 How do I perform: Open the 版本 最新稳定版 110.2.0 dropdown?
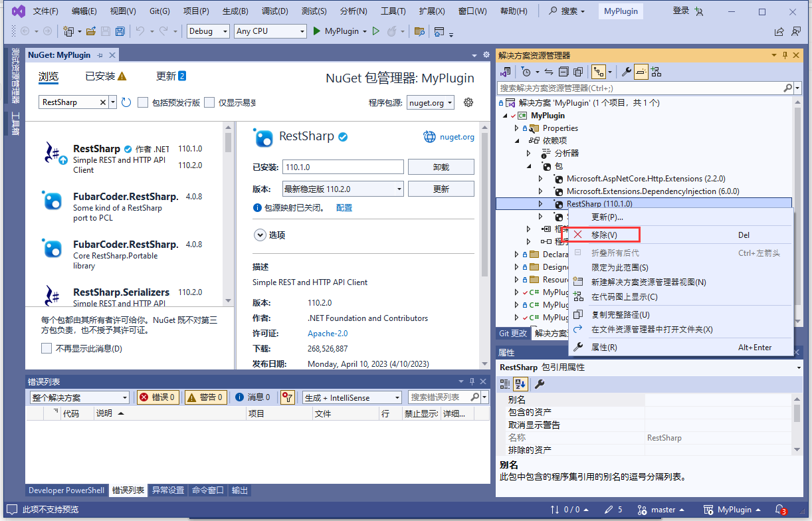343,189
